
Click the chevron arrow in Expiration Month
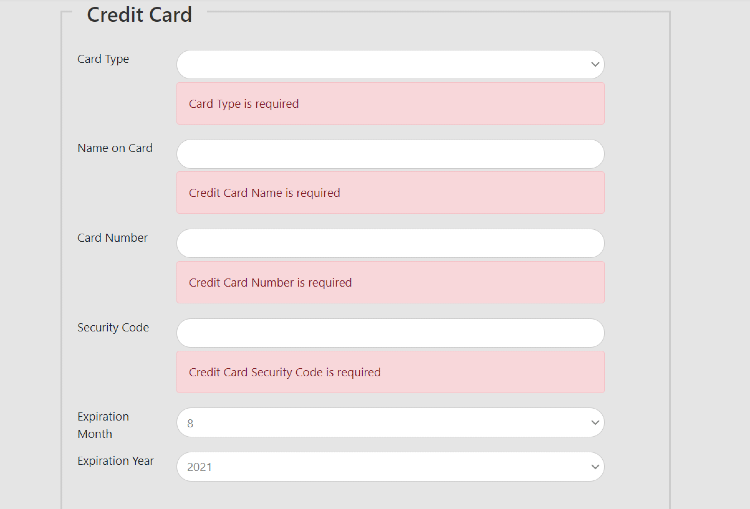coord(595,422)
